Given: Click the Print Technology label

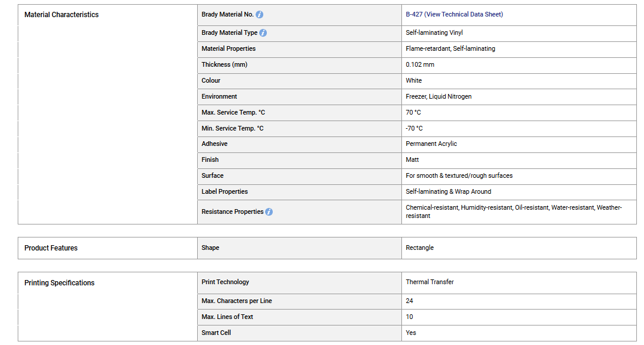Looking at the screenshot, I should 225,282.
